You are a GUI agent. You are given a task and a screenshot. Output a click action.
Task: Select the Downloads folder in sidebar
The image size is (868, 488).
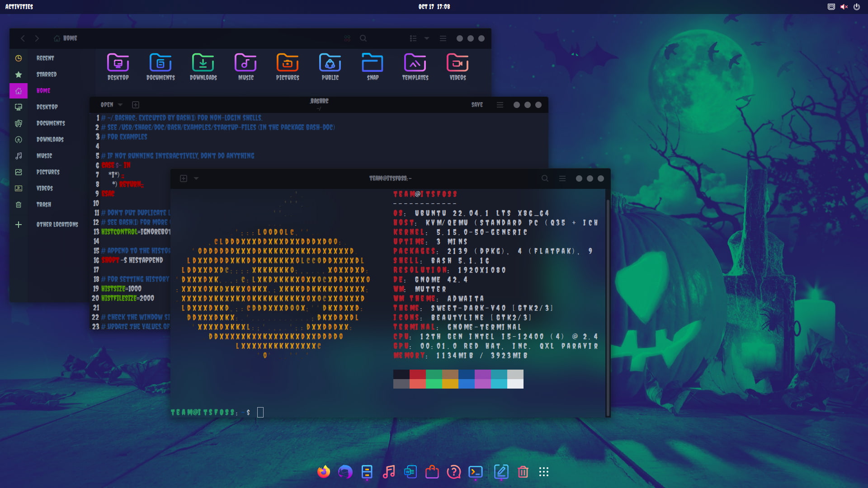coord(49,139)
